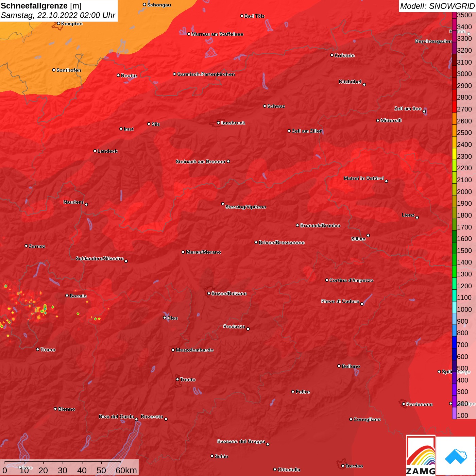The image size is (476, 476).
Task: Select the Kufstein label
Action: [x=344, y=55]
